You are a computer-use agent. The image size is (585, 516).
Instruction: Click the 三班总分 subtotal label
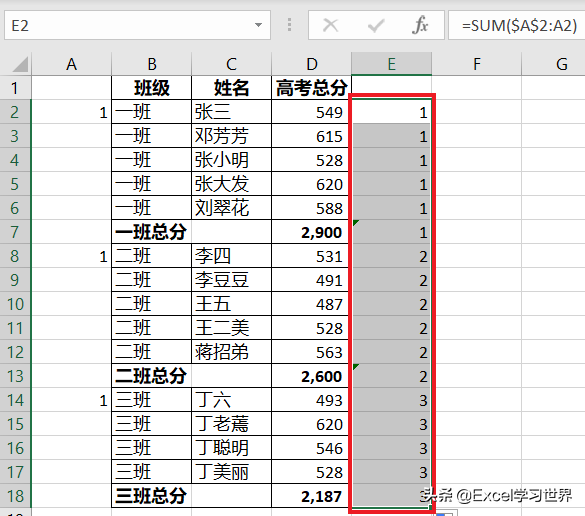(x=151, y=496)
